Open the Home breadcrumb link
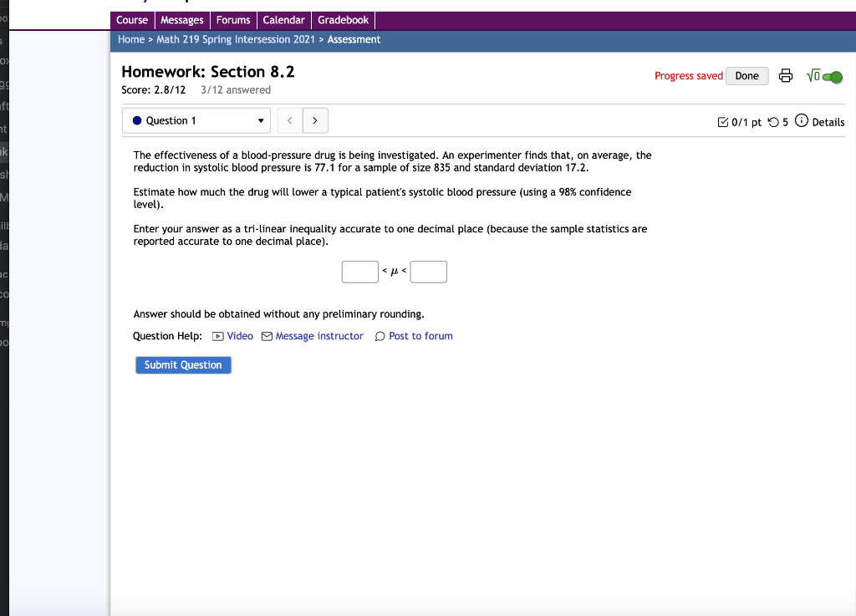 pyautogui.click(x=131, y=39)
